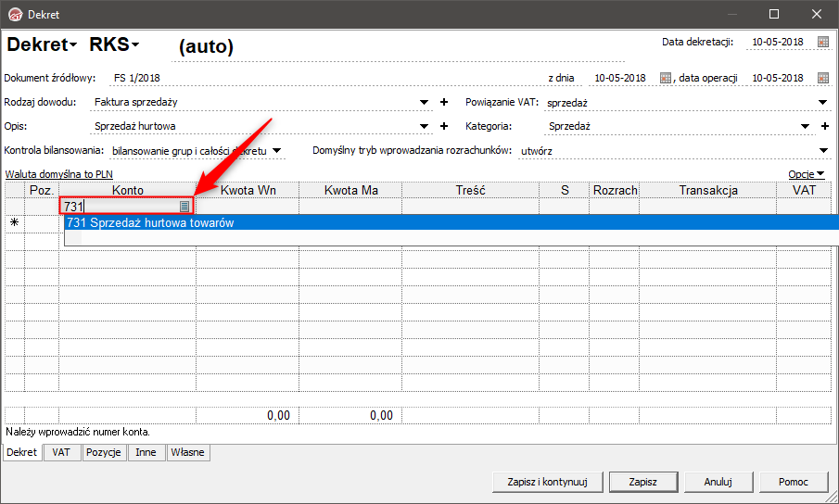Click the Treść column header
This screenshot has width=839, height=504.
tap(470, 190)
